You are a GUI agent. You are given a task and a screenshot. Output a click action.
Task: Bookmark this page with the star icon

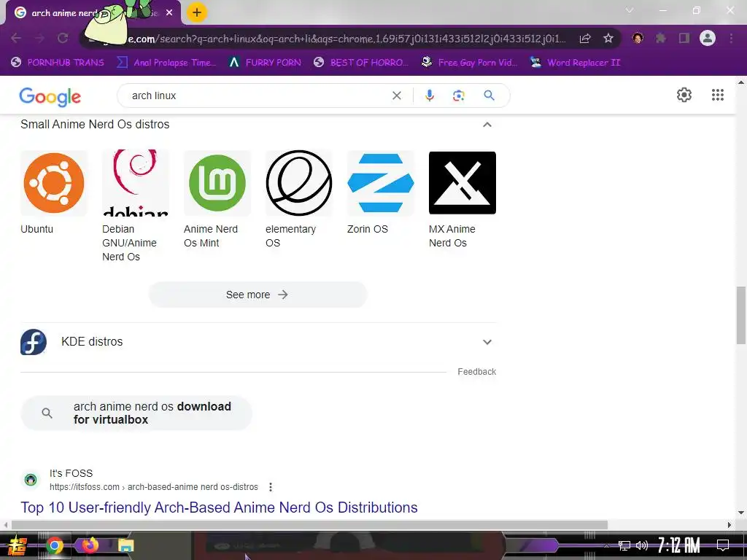pos(608,39)
